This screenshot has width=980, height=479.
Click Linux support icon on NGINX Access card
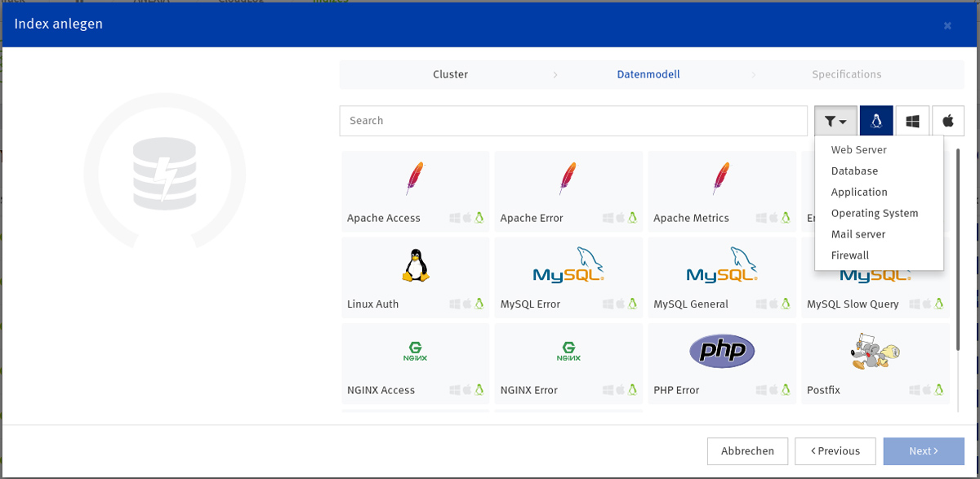point(480,390)
